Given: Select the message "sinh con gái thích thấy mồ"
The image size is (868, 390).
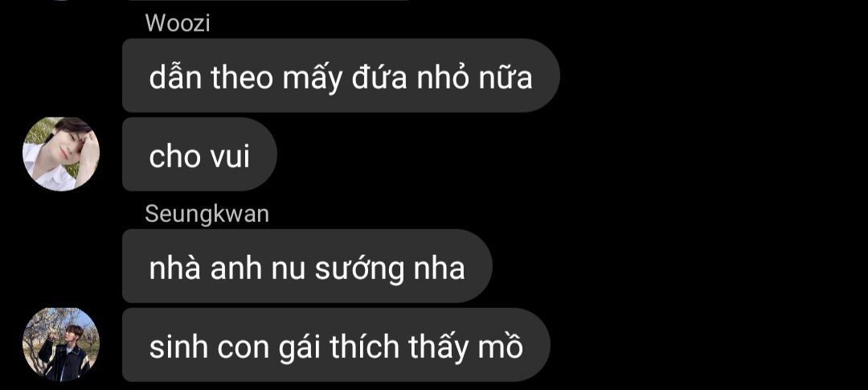Looking at the screenshot, I should [336, 345].
